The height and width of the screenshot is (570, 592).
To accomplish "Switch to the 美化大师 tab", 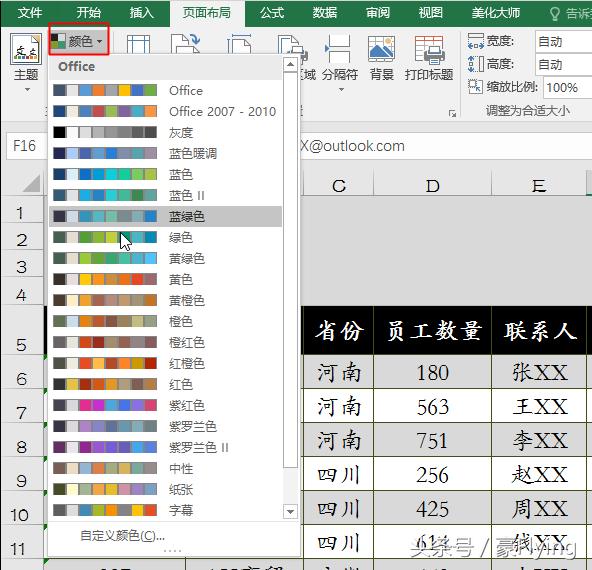I will click(495, 13).
